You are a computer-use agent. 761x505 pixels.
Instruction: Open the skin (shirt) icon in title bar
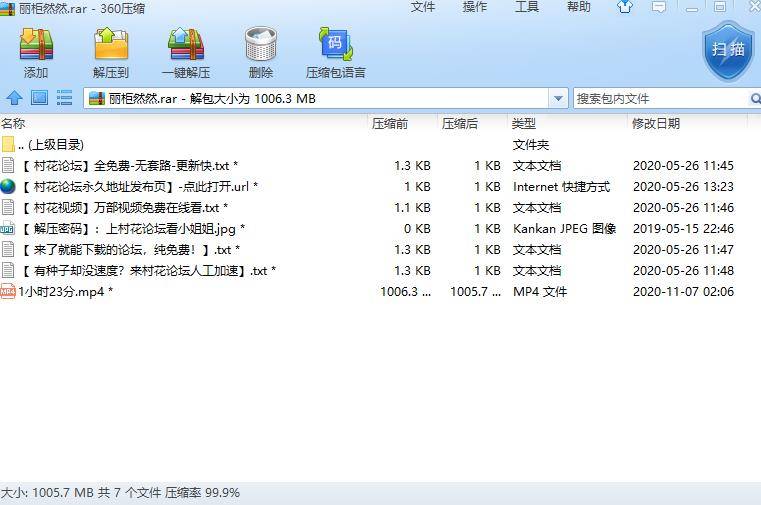[x=625, y=7]
